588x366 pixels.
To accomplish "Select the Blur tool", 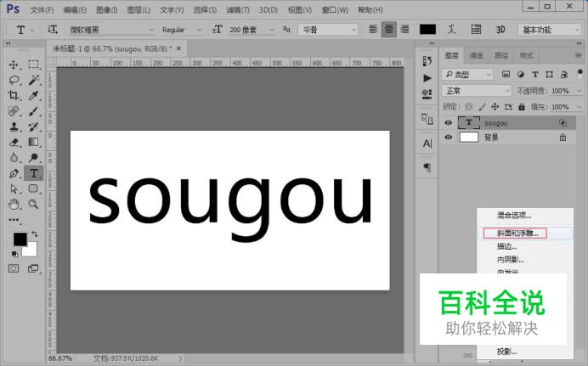I will pyautogui.click(x=14, y=157).
